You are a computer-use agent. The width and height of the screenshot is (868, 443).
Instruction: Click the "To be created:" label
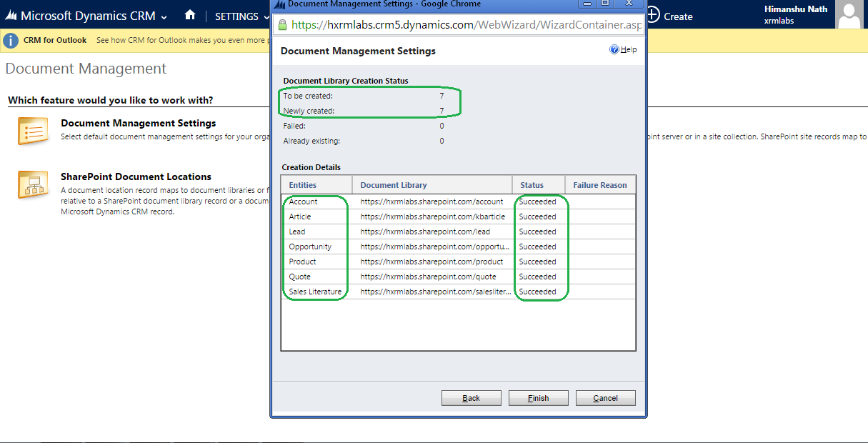coord(308,96)
